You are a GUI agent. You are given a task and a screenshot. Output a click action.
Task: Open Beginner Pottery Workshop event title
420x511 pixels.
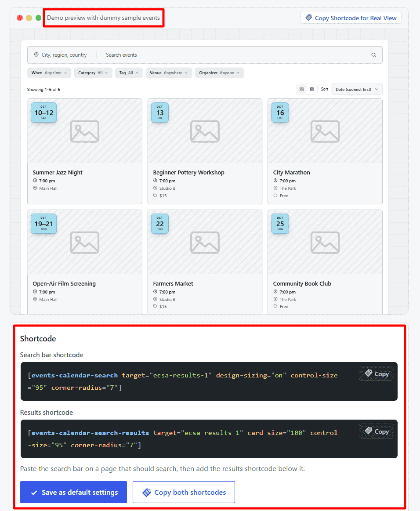(x=188, y=172)
